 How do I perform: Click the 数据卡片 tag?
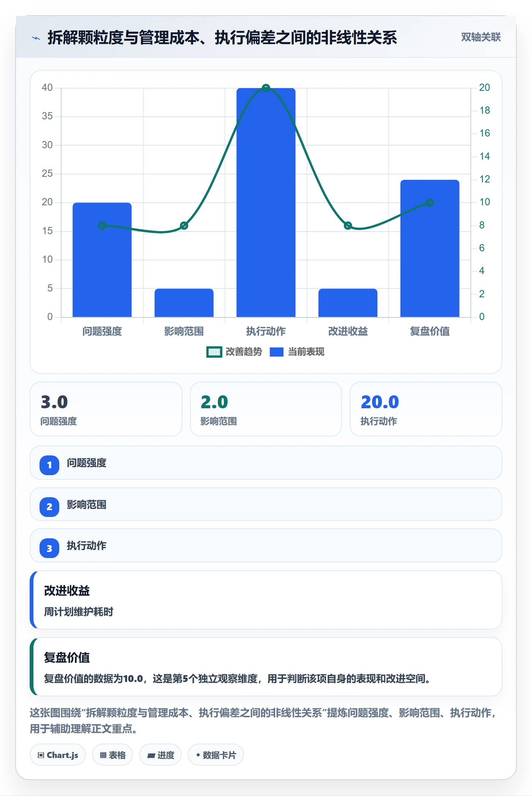216,755
